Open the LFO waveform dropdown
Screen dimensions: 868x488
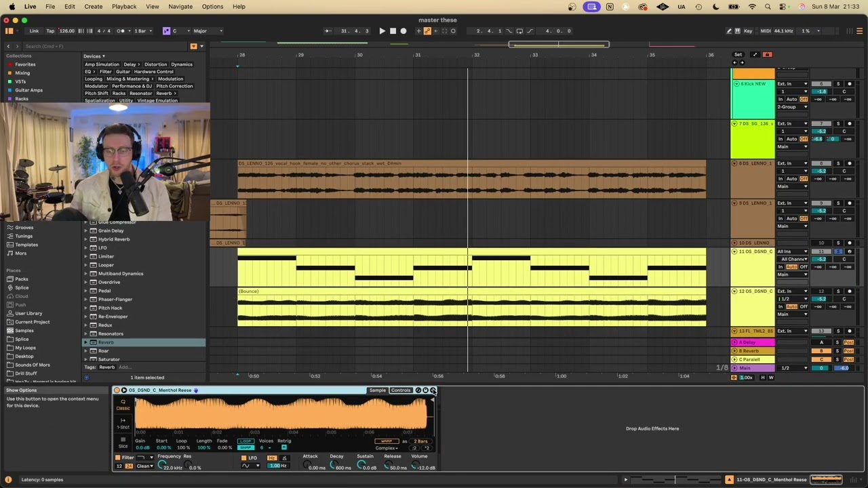251,466
